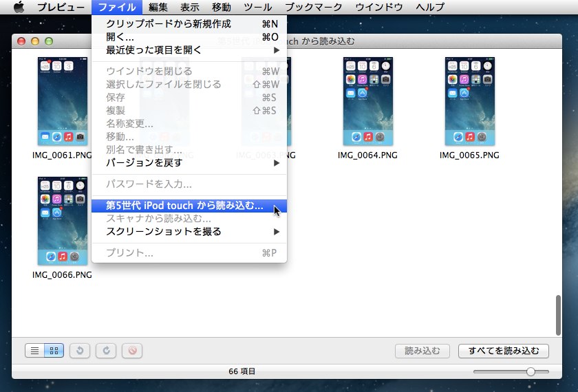Screen dimensions: 578x392
Task: Click the IMG_0065.PNG file name
Action: click(469, 155)
